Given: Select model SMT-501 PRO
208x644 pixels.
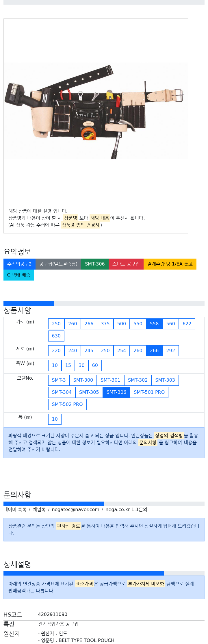Looking at the screenshot, I should 149,392.
